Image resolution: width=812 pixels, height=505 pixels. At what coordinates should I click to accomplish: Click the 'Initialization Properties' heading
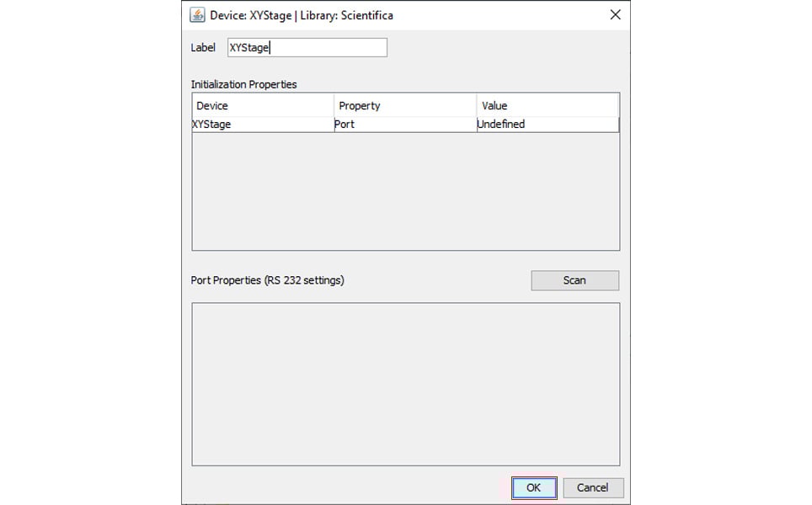click(x=244, y=84)
